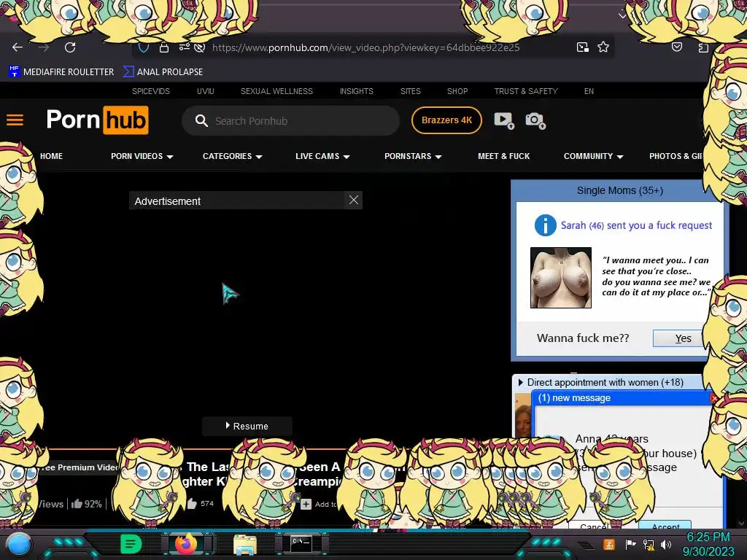Open the TRUST & SAFETY link
The image size is (747, 560).
[x=526, y=91]
